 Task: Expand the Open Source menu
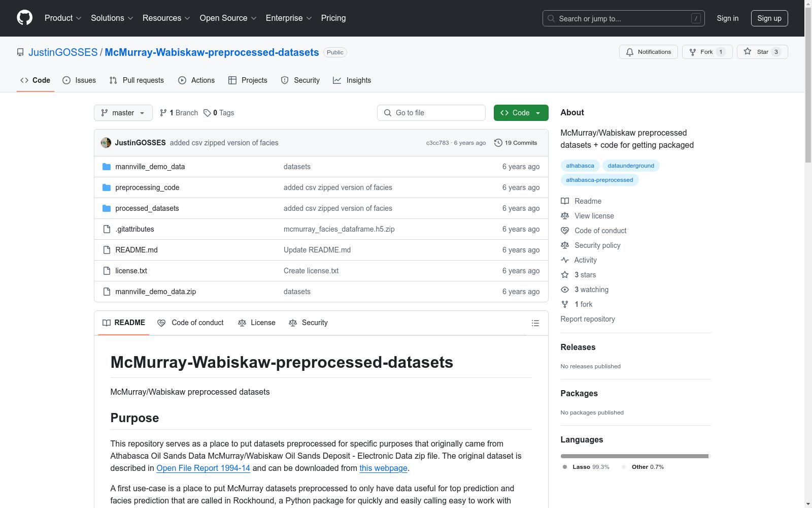[228, 18]
